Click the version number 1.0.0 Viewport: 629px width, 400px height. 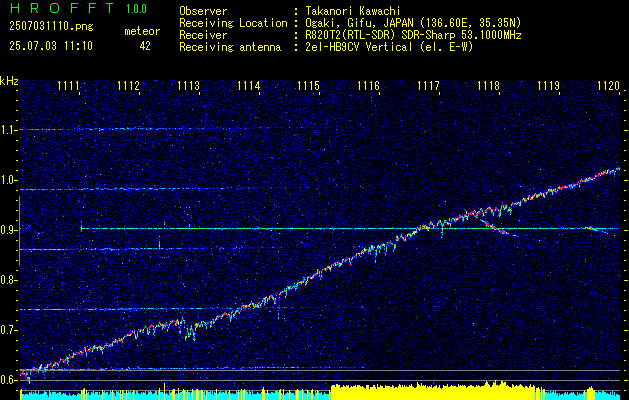pyautogui.click(x=136, y=9)
